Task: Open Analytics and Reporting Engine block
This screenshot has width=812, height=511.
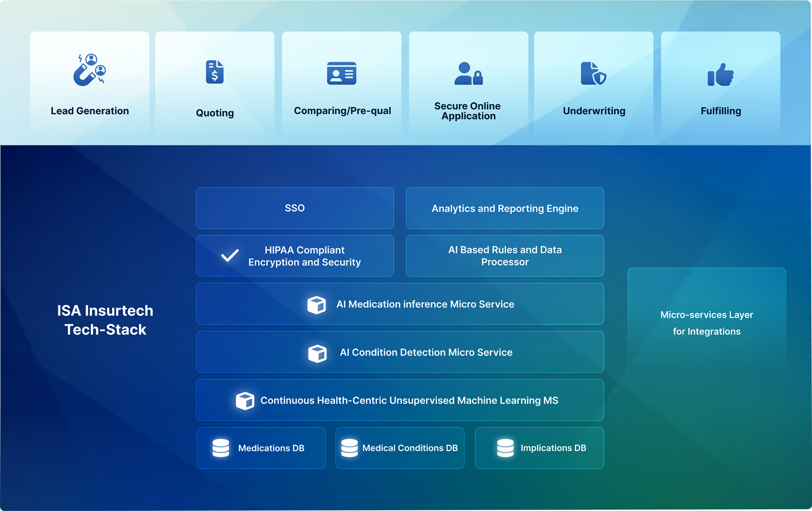Action: [x=505, y=208]
